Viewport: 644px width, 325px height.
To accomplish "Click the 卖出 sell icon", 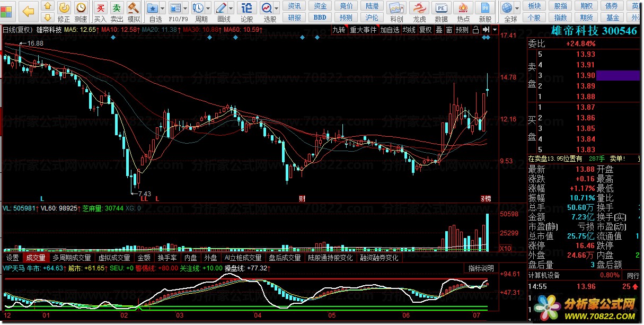I will tap(117, 11).
